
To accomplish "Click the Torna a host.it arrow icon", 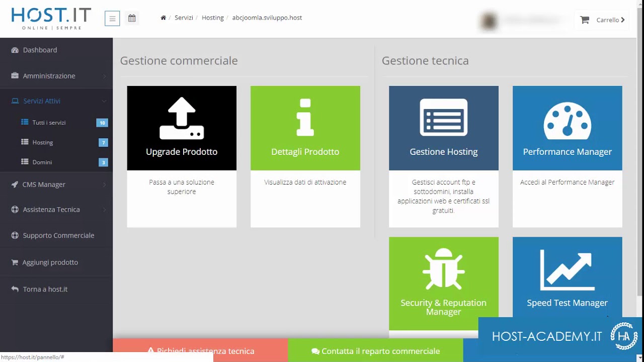I will pyautogui.click(x=15, y=290).
